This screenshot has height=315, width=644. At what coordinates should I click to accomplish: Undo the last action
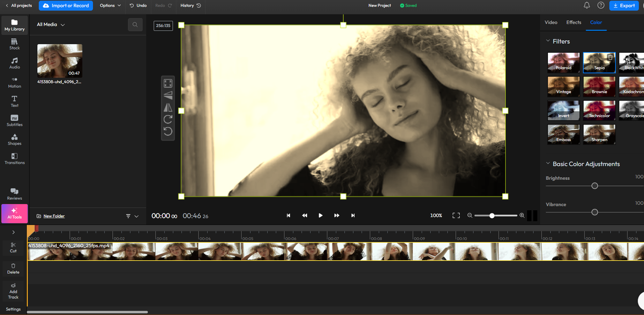pyautogui.click(x=138, y=6)
